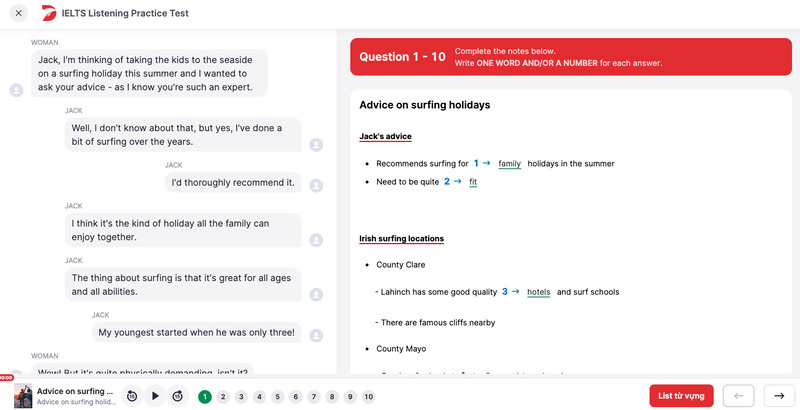Click the red IELTS logo icon
The image size is (800, 410).
click(x=49, y=13)
